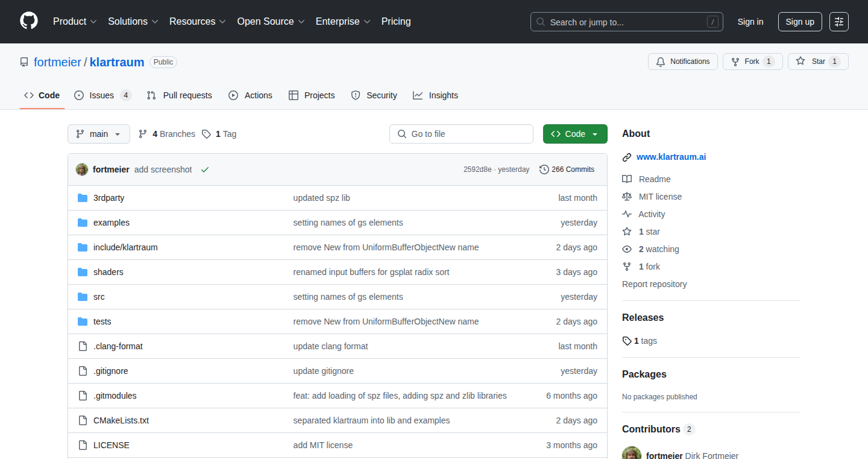Open appearance settings icon in header
Image resolution: width=868 pixels, height=459 pixels.
839,22
